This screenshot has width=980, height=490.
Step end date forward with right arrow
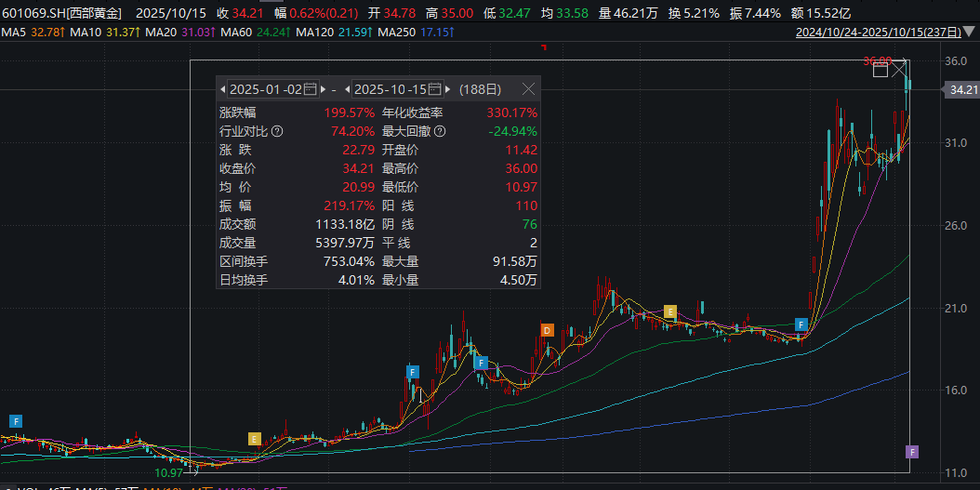pyautogui.click(x=448, y=89)
